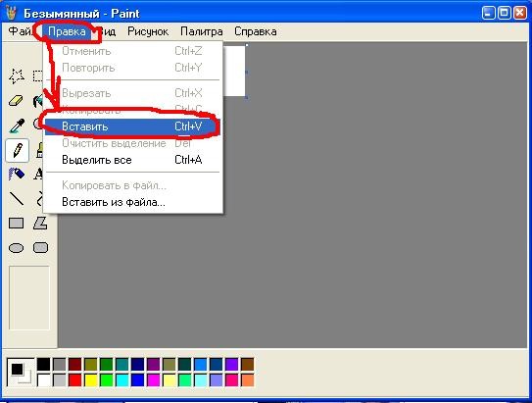Choose the Eraser tool

coord(17,101)
